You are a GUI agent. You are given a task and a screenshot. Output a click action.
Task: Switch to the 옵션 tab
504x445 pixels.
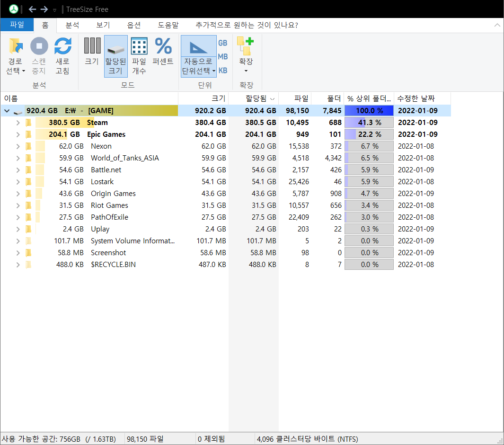pos(134,25)
